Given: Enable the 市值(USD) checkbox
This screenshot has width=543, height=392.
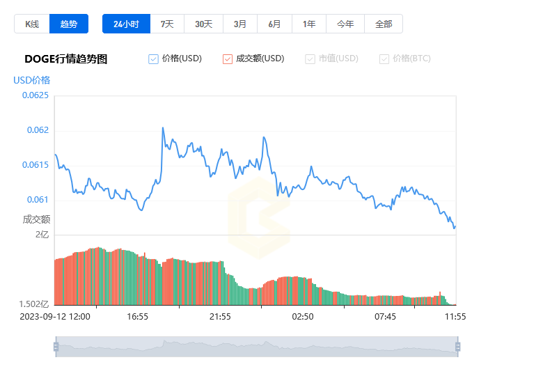Looking at the screenshot, I should tap(310, 59).
